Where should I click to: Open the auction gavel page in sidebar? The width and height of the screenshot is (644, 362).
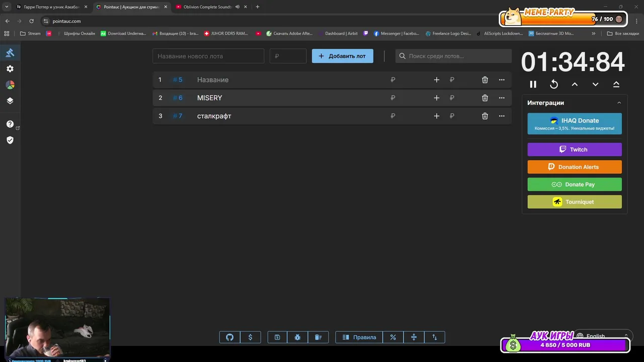click(x=10, y=53)
